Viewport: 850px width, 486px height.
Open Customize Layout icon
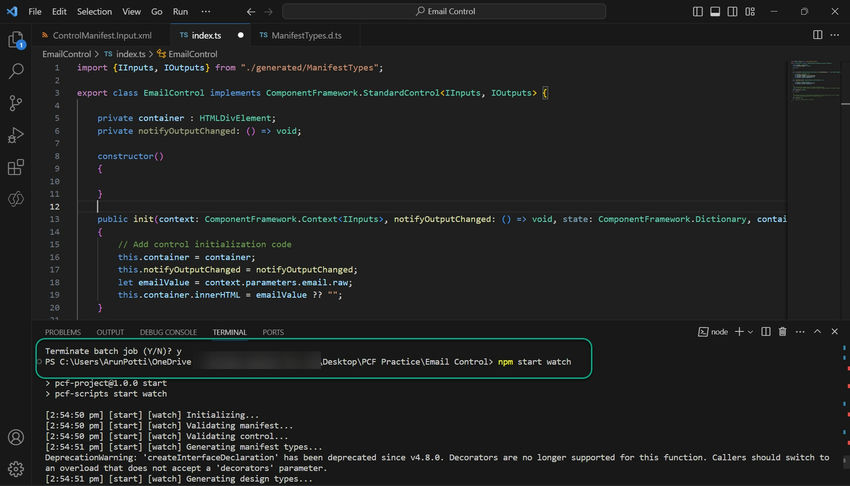(750, 11)
